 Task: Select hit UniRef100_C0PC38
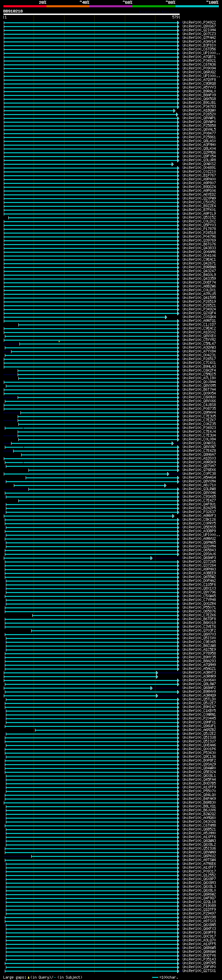coord(199,473)
